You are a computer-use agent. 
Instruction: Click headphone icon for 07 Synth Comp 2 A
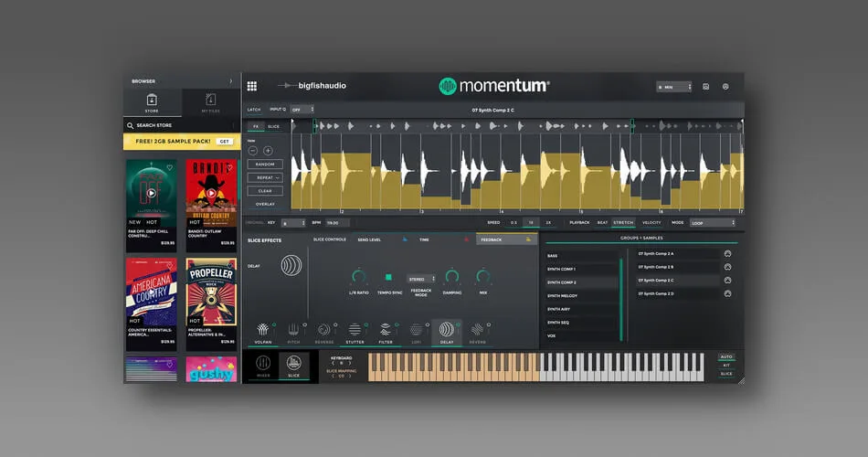[727, 254]
